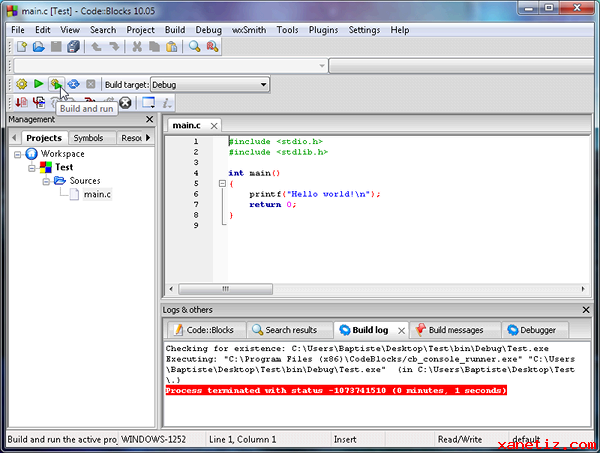Screen dimensions: 600x453
Task: Switch to the Code::Blocks log tab
Action: point(205,330)
